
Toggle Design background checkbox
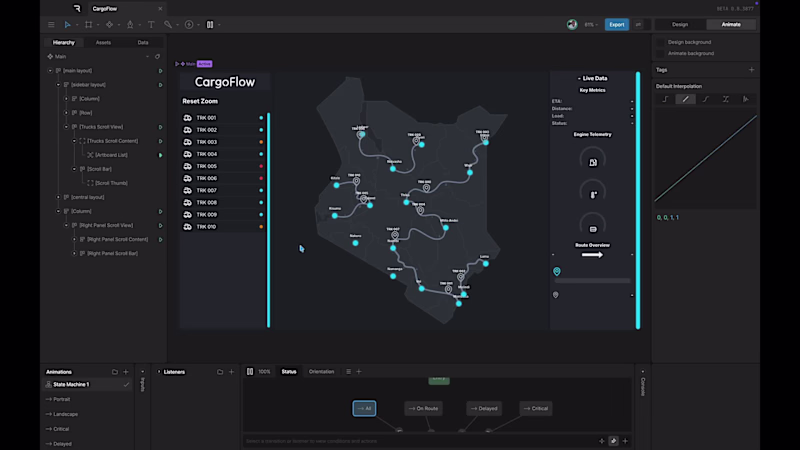pos(661,42)
